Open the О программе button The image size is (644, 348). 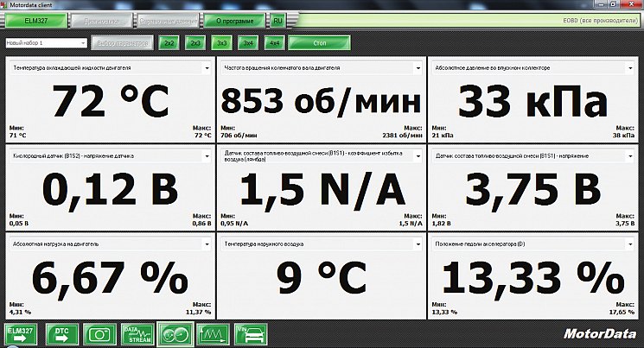[235, 21]
